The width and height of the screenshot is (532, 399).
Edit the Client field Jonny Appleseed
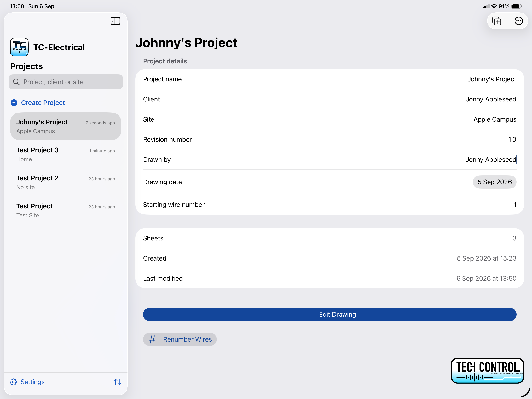click(x=491, y=99)
